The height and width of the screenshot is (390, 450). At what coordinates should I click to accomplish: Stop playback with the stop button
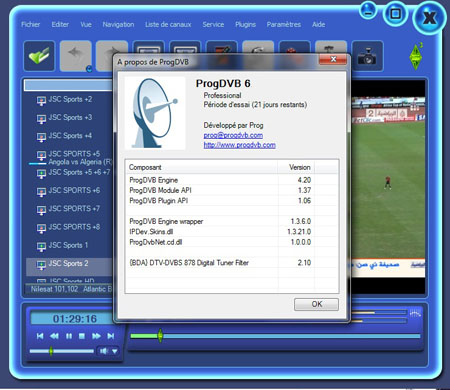(82, 336)
